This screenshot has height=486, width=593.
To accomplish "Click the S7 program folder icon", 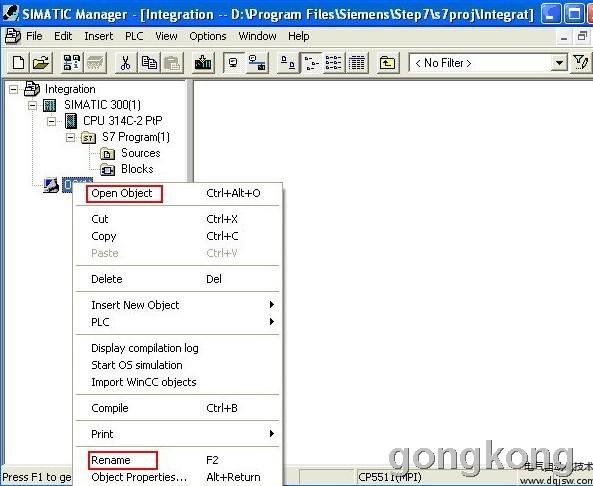I will 88,138.
